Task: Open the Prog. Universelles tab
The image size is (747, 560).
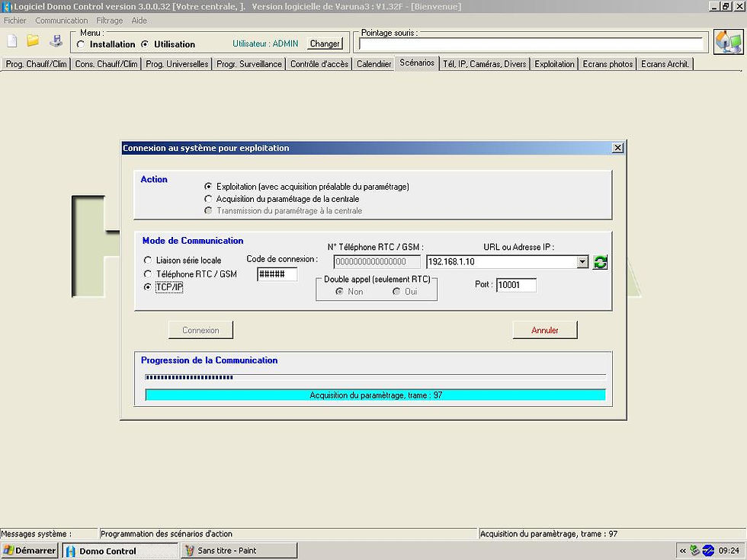Action: point(177,64)
